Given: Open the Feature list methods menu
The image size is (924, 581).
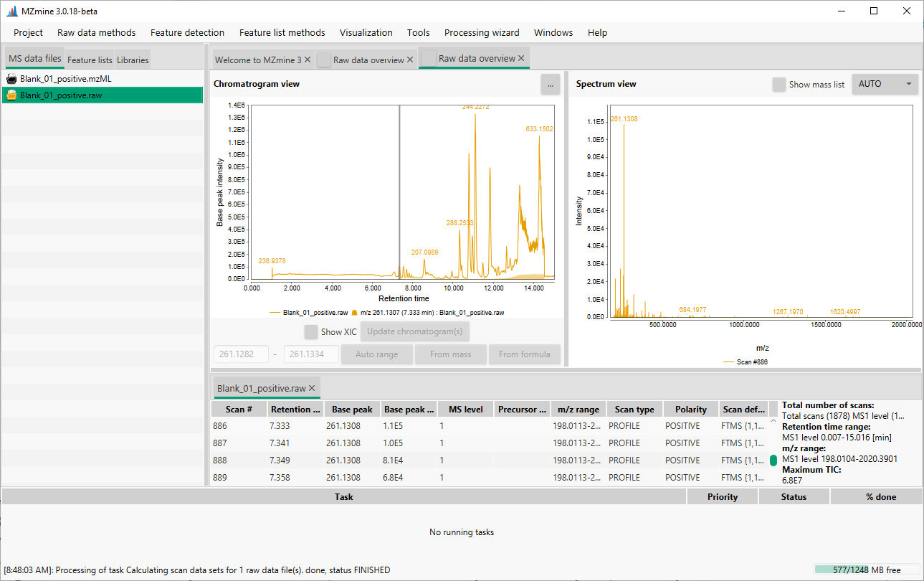Looking at the screenshot, I should (x=282, y=32).
